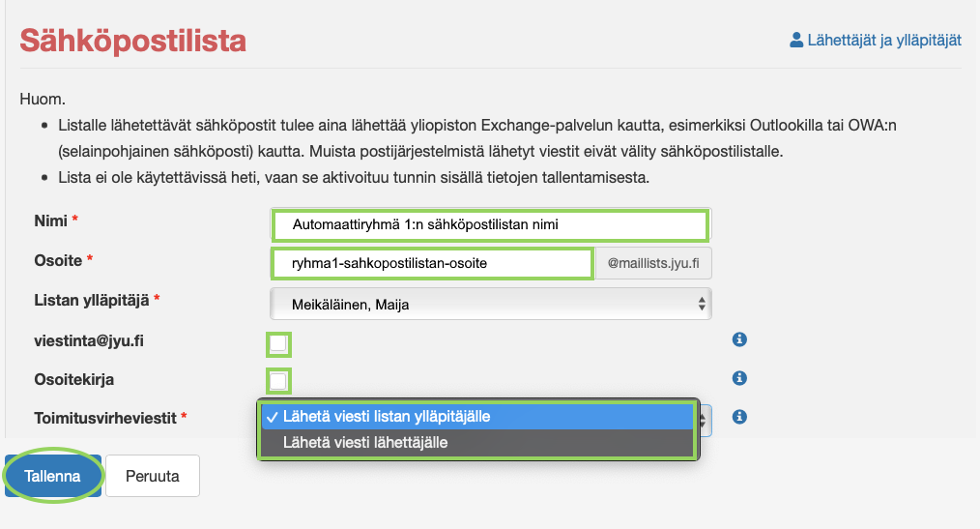
Task: Tick the Osoitekirja checkbox
Action: tap(278, 381)
